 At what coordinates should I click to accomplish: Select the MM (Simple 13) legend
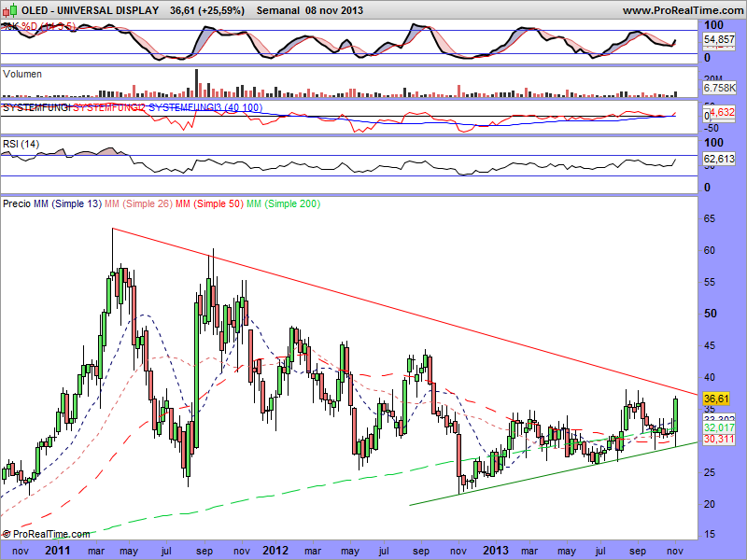67,203
